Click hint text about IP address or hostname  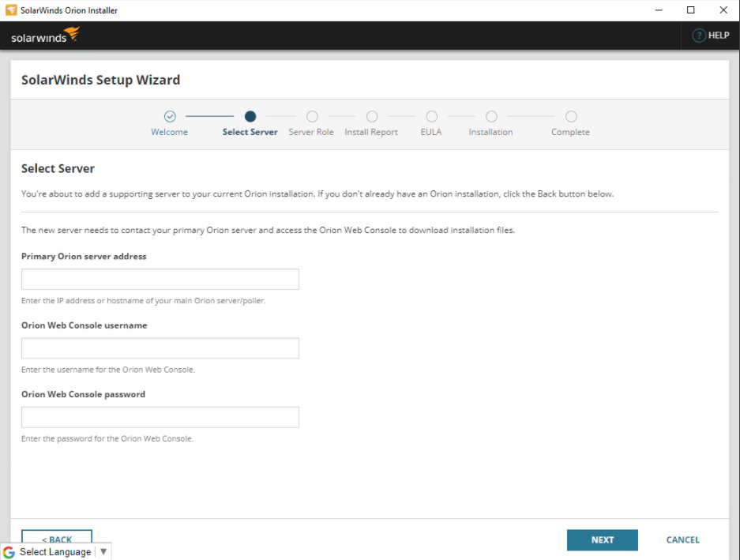point(144,301)
